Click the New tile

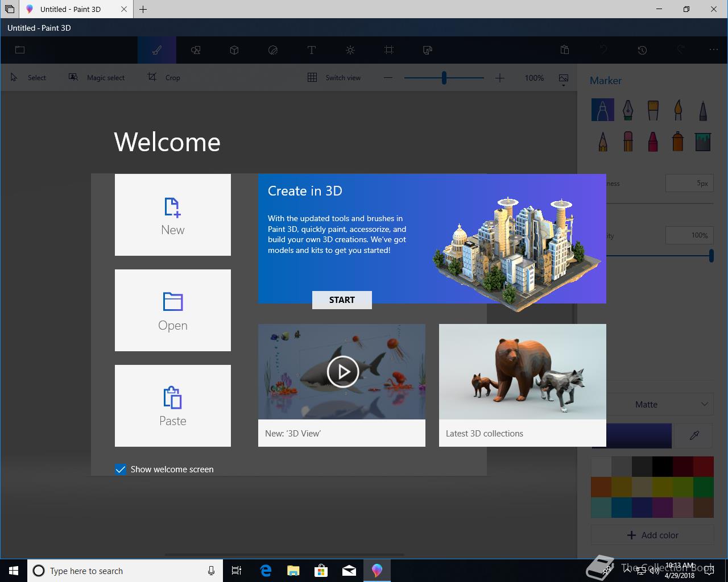point(173,215)
